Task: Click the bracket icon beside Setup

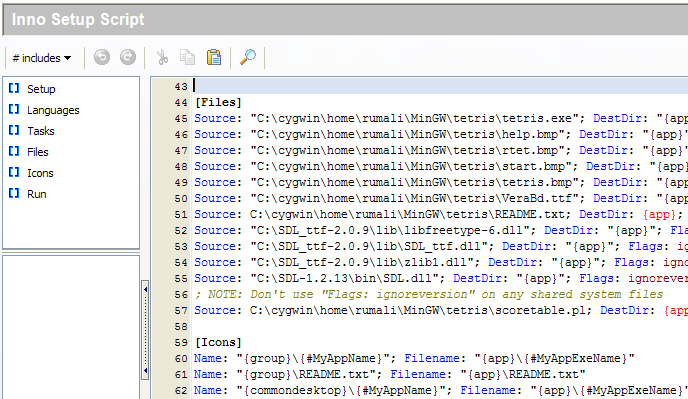Action: 14,88
